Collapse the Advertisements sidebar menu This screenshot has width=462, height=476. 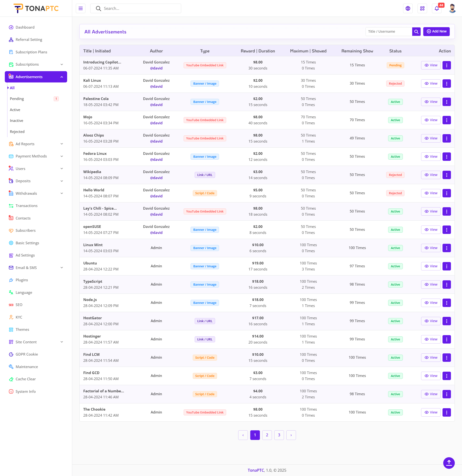pyautogui.click(x=36, y=77)
